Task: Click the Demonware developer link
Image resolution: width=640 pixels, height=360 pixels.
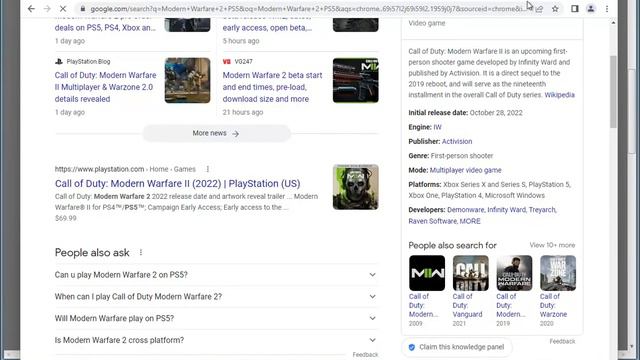Action: (465, 210)
